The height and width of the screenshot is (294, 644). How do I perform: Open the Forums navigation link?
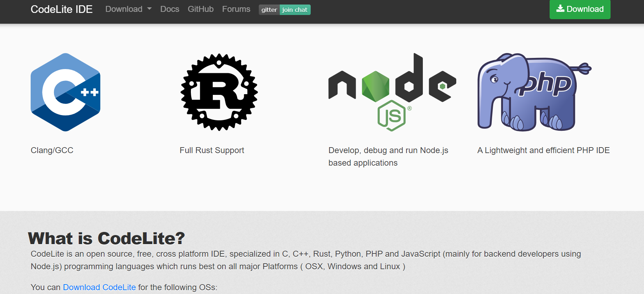click(x=236, y=9)
